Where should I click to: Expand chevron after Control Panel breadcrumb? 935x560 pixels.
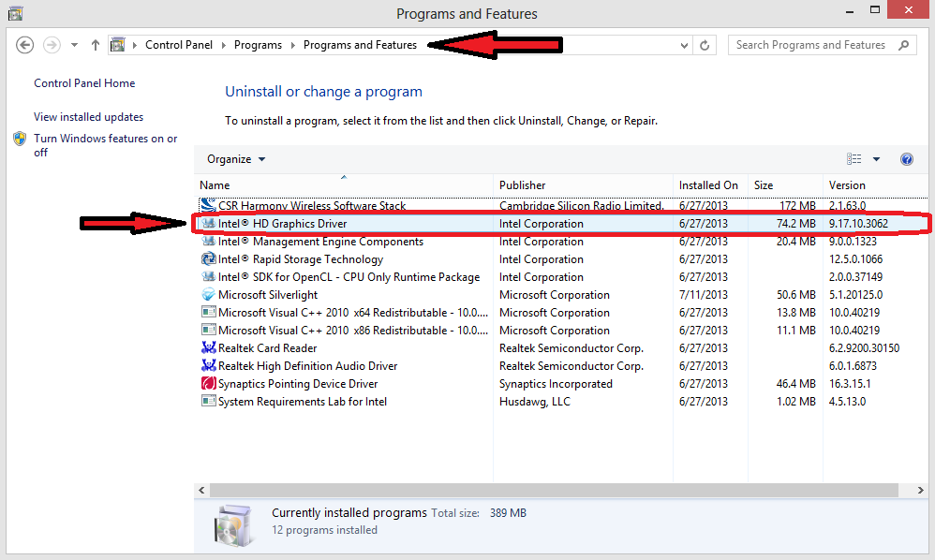pos(224,45)
